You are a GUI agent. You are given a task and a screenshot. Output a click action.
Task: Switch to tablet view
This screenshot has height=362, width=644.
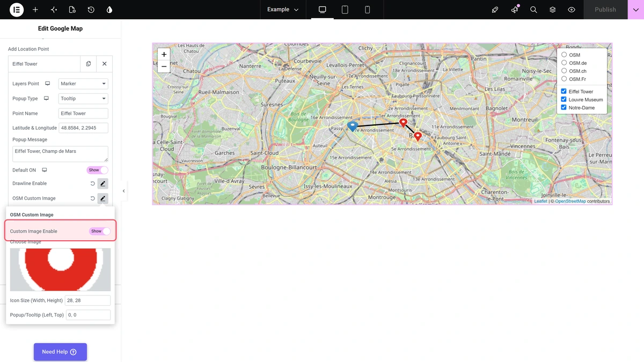(345, 10)
